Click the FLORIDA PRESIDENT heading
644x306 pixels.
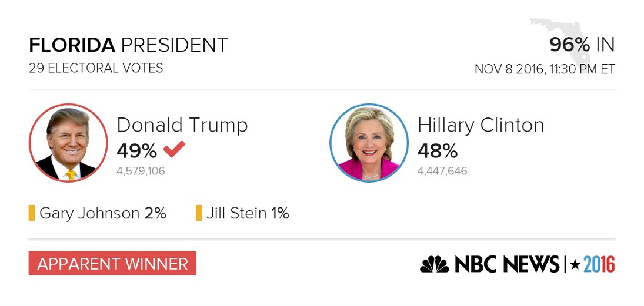click(128, 45)
